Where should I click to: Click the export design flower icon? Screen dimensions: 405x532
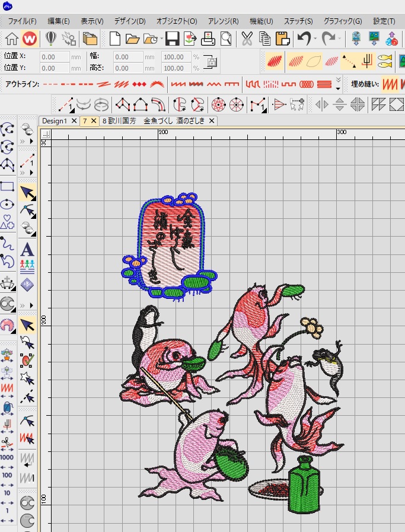tap(190, 39)
